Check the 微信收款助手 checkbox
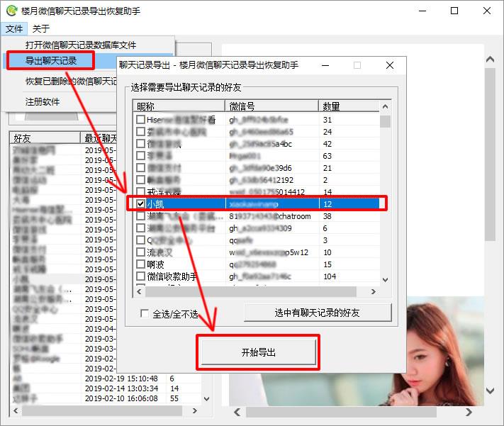The height and width of the screenshot is (426, 504). [x=140, y=276]
